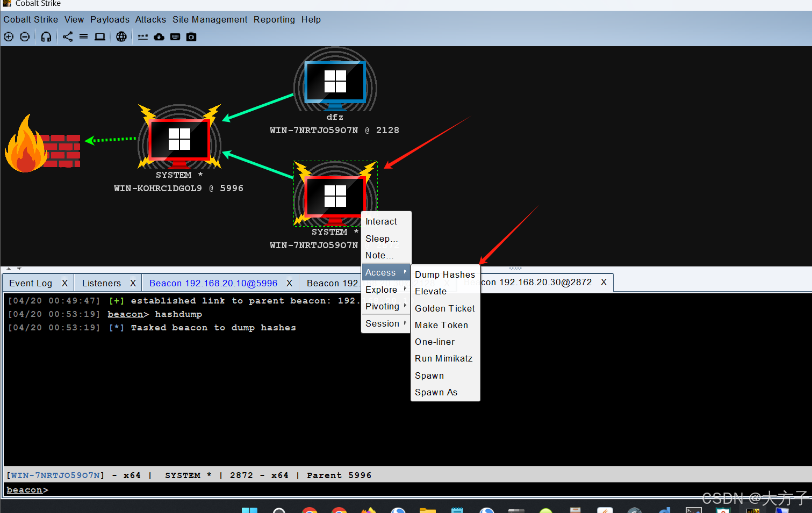
Task: Click Make Token in the submenu
Action: pos(445,325)
